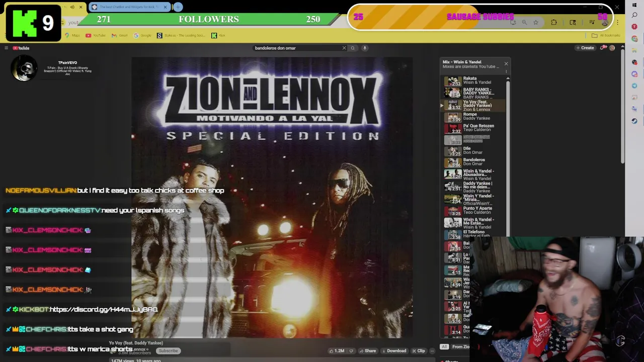This screenshot has height=362, width=644.
Task: Subscribe to the Zion & Lennox channel
Action: pyautogui.click(x=168, y=351)
